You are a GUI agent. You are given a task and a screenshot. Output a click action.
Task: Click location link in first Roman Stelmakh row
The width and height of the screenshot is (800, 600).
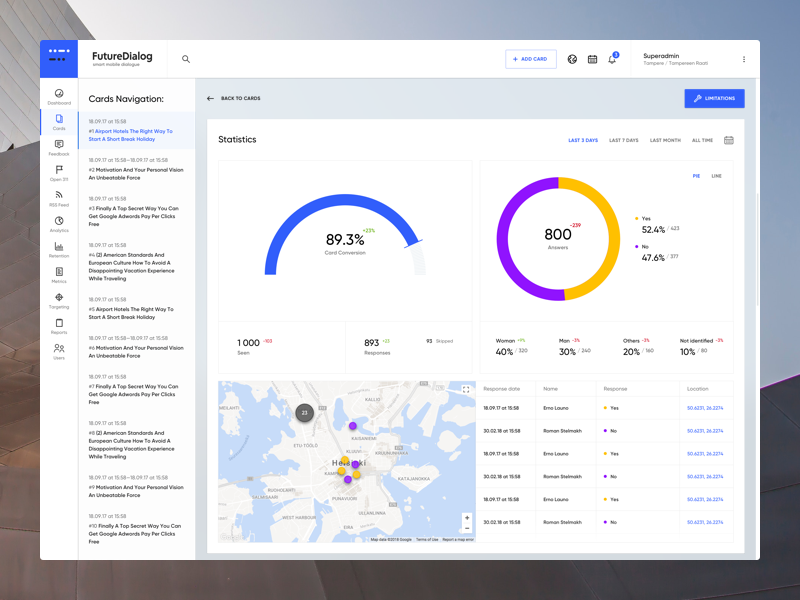705,431
